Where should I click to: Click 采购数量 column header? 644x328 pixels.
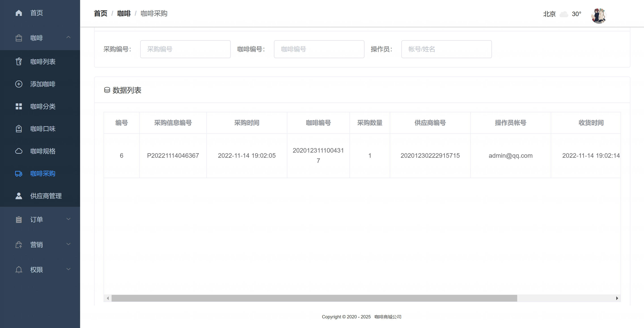pyautogui.click(x=370, y=123)
